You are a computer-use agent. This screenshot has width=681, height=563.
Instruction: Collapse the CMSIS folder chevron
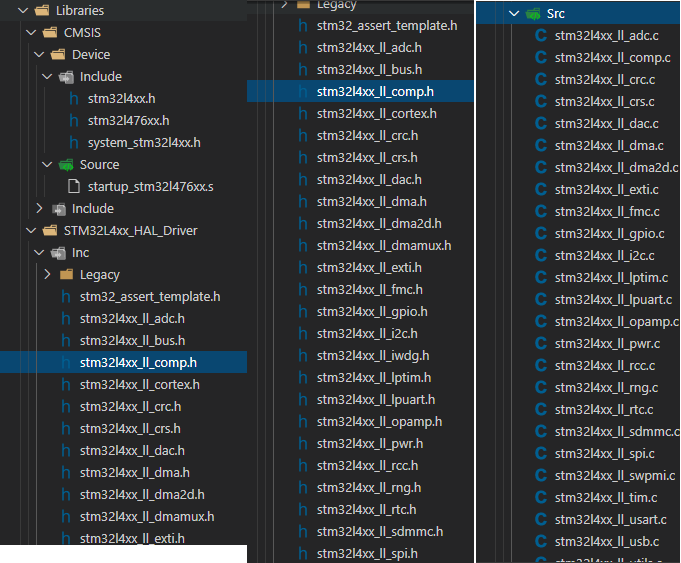(31, 33)
